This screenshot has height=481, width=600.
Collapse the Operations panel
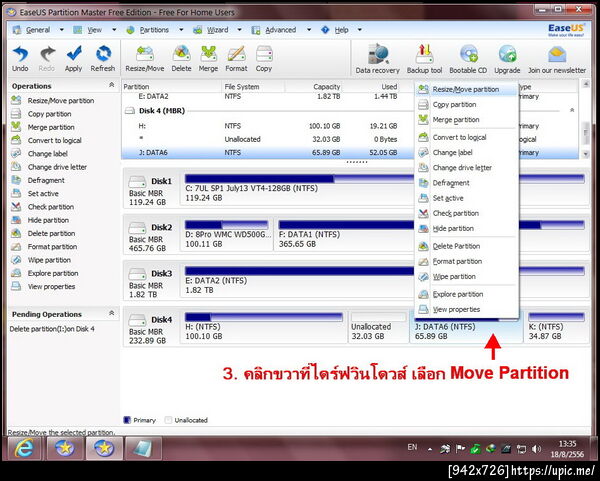click(x=111, y=85)
